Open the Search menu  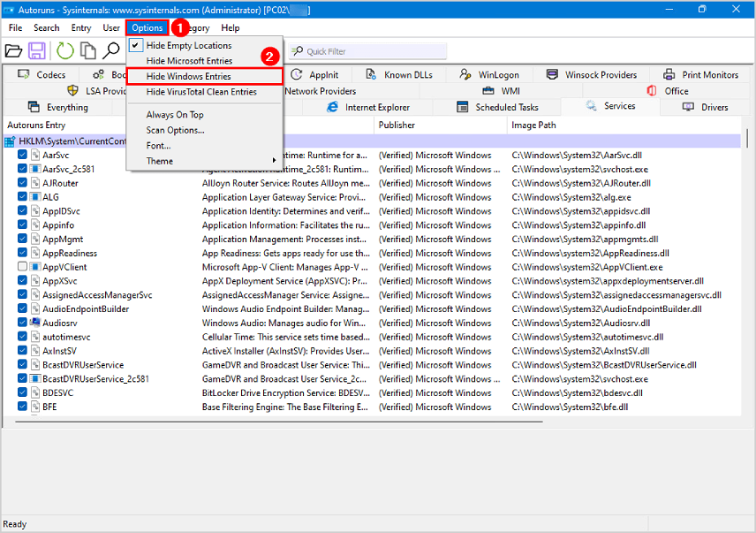click(x=46, y=28)
